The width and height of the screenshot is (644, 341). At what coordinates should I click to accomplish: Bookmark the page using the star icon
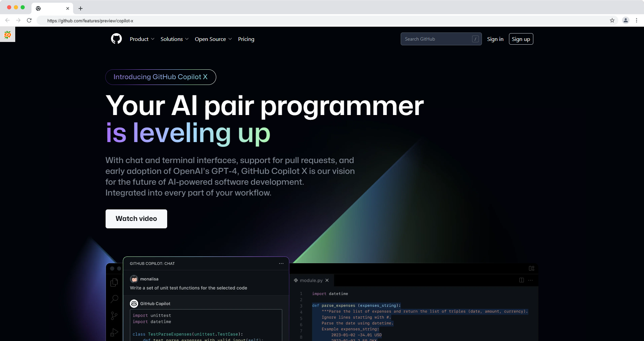coord(612,20)
